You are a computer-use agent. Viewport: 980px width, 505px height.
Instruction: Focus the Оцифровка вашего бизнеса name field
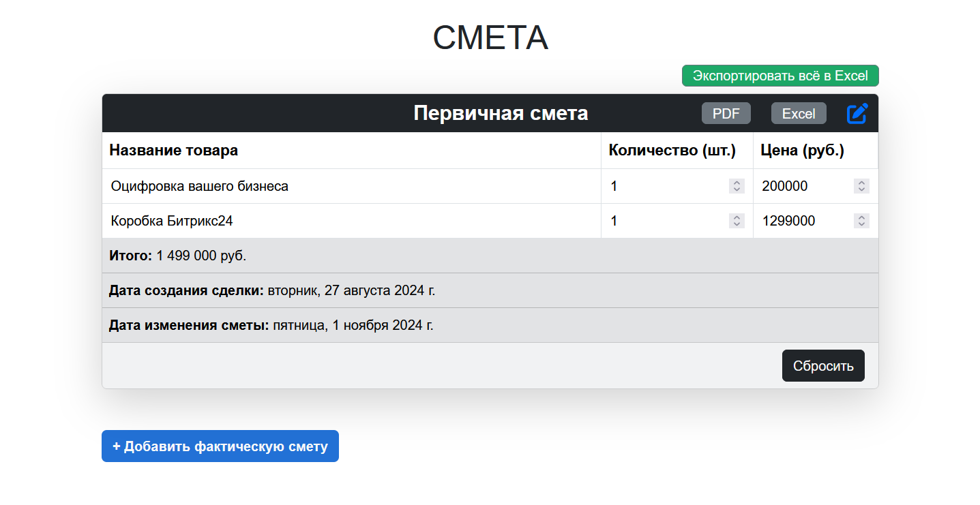(351, 186)
